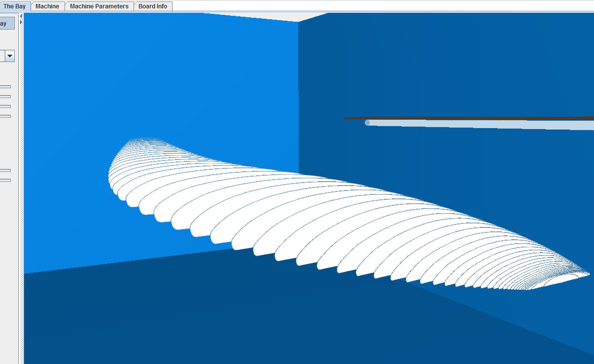Click lower field of the lower pair
Image resolution: width=594 pixels, height=364 pixels.
[x=5, y=180]
